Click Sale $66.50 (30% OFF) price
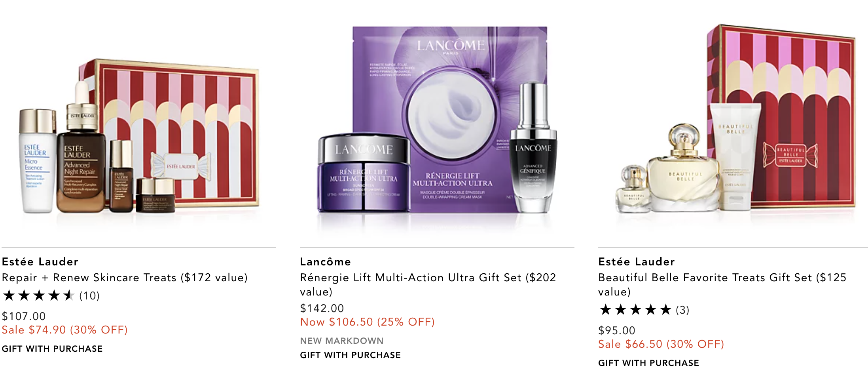 point(661,344)
